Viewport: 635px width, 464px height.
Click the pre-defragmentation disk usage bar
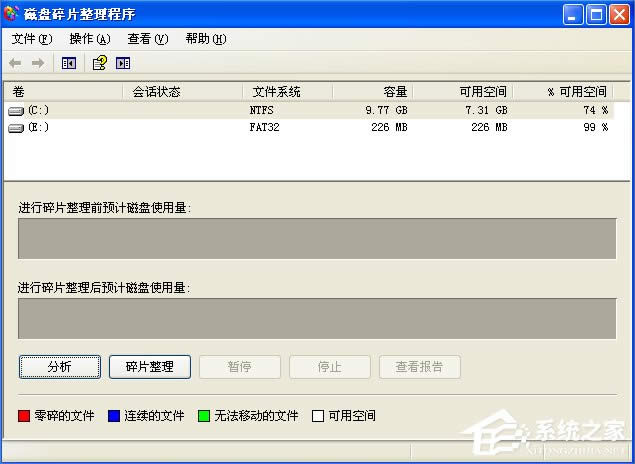pos(317,239)
